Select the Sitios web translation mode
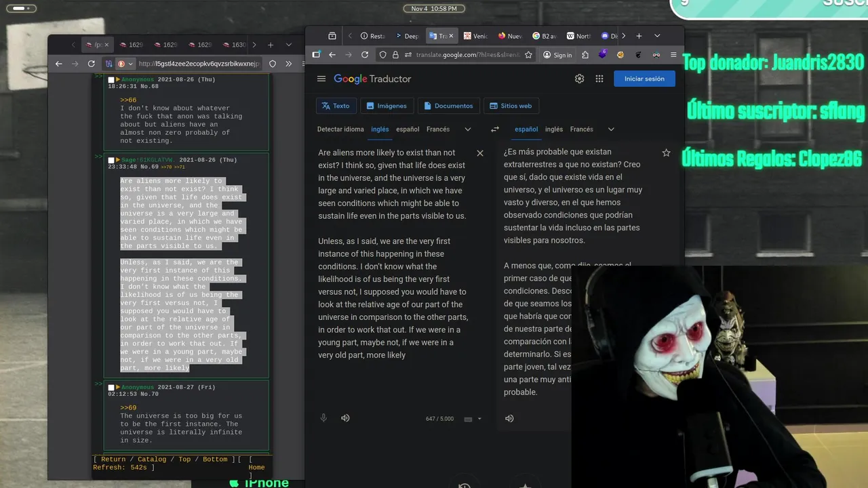Viewport: 868px width, 488px height. tap(511, 106)
